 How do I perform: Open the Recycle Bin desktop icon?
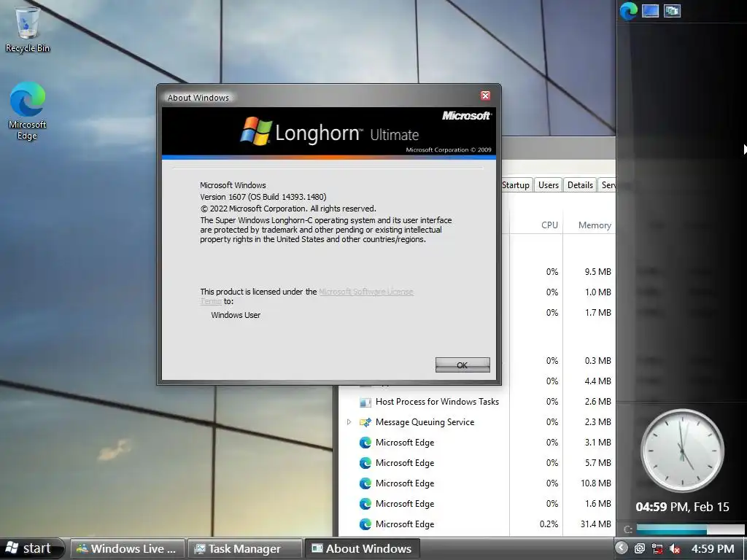pos(27,28)
